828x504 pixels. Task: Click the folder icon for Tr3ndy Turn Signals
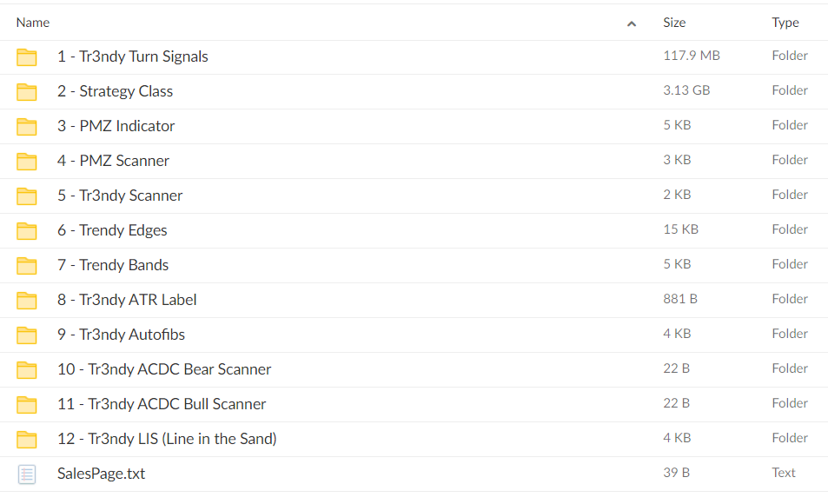(27, 57)
